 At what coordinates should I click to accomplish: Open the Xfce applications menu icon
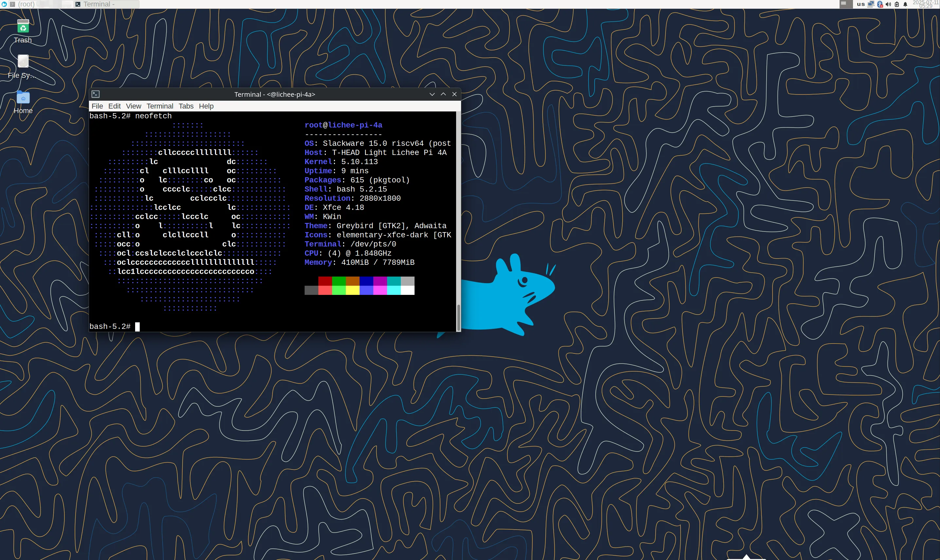pos(4,4)
